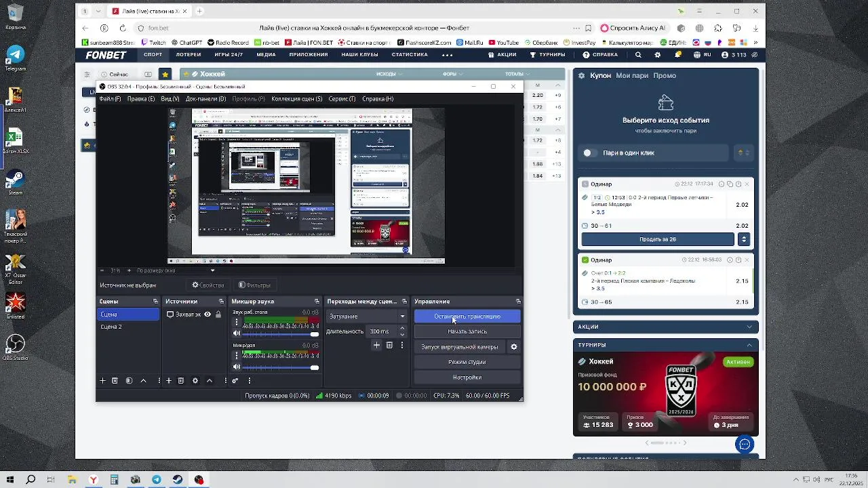The width and height of the screenshot is (868, 488).
Task: Open the preview scaling dropdown По размеру окна
Action: (175, 270)
